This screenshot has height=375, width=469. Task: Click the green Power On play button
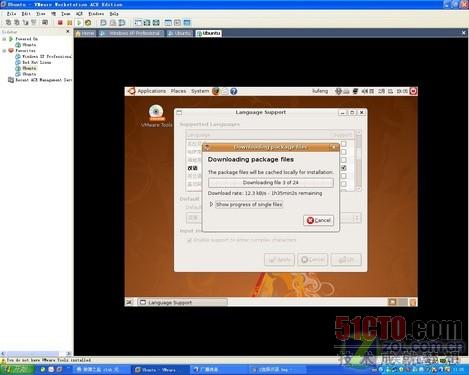coord(79,23)
